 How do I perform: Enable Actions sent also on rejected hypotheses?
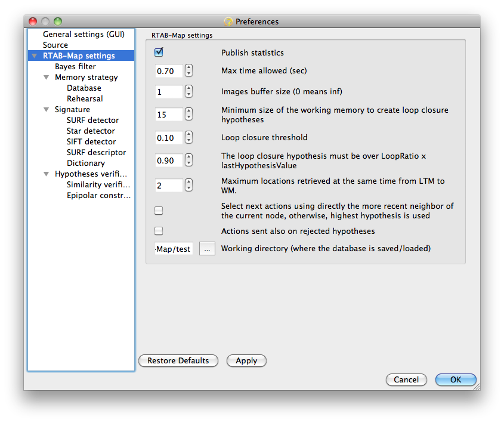(x=159, y=231)
